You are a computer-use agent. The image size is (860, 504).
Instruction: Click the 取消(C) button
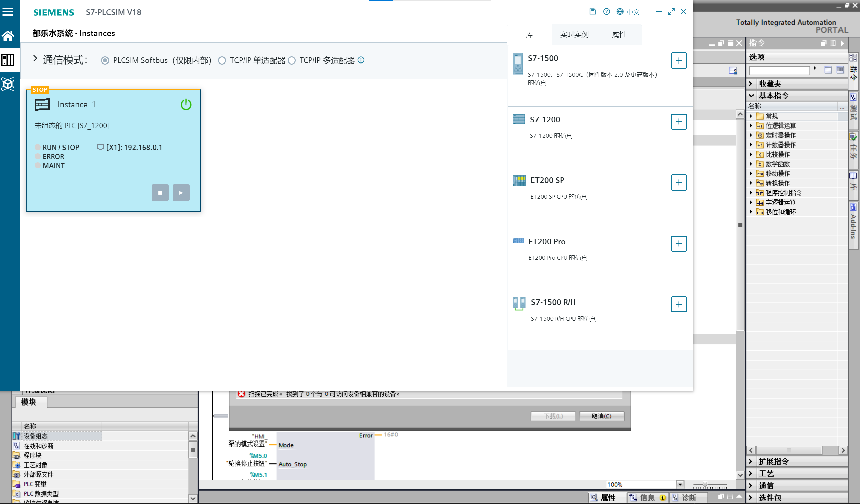click(x=601, y=416)
